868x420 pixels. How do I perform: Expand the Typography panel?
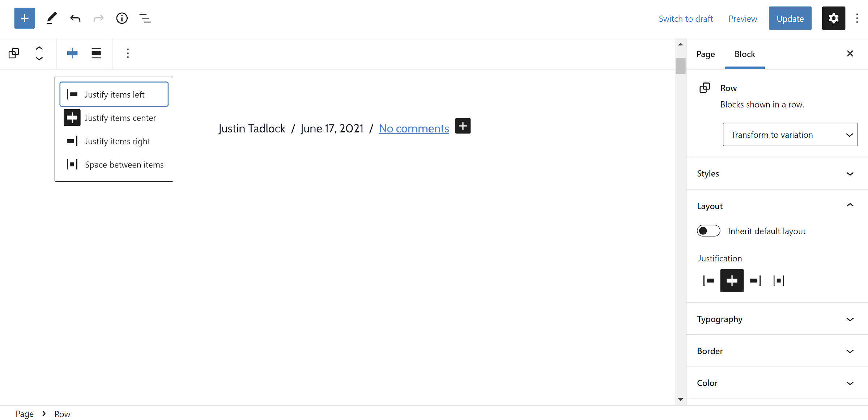point(777,319)
